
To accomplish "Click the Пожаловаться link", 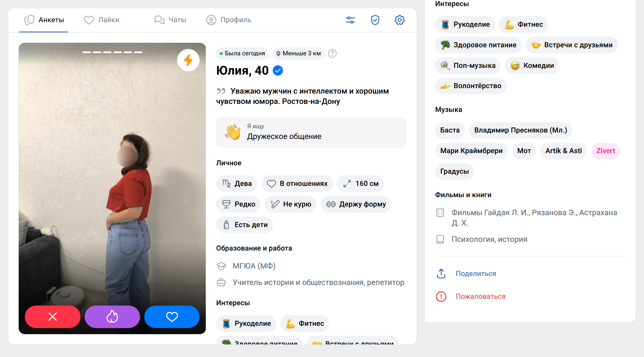I will tap(480, 297).
